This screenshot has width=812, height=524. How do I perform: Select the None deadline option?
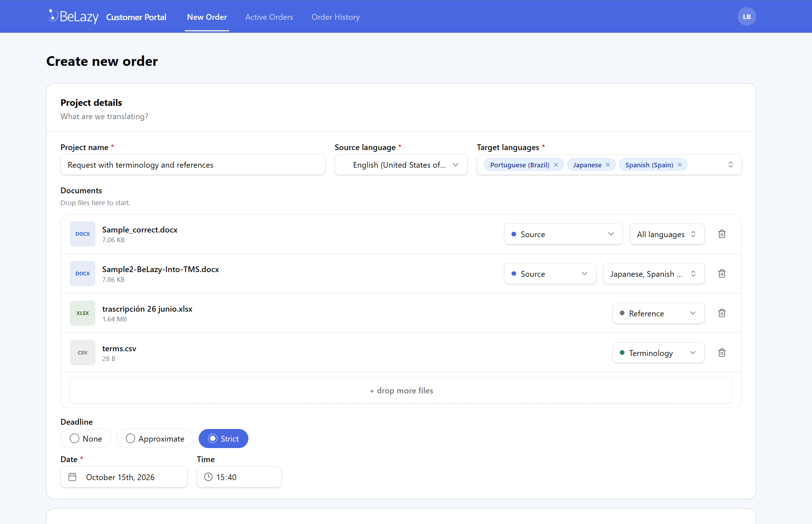(86, 439)
